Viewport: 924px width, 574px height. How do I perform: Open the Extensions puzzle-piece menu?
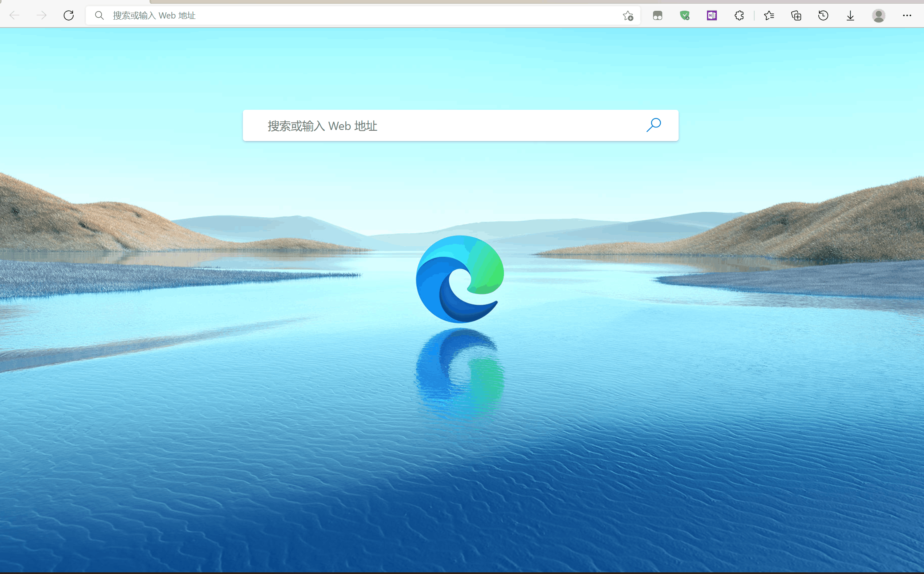739,16
